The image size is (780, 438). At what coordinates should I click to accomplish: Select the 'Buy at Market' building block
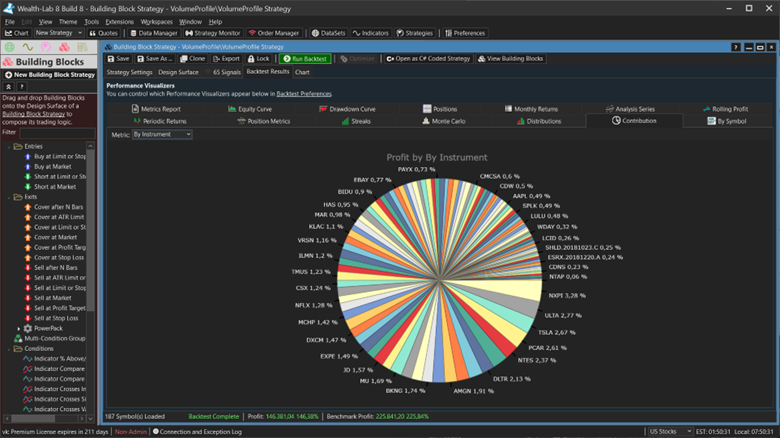tap(54, 166)
